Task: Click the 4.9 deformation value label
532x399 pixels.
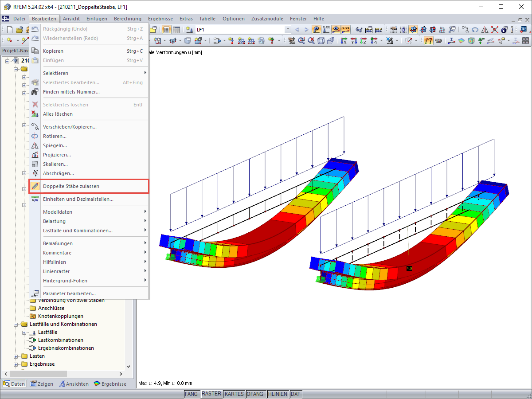Action: coord(409,269)
